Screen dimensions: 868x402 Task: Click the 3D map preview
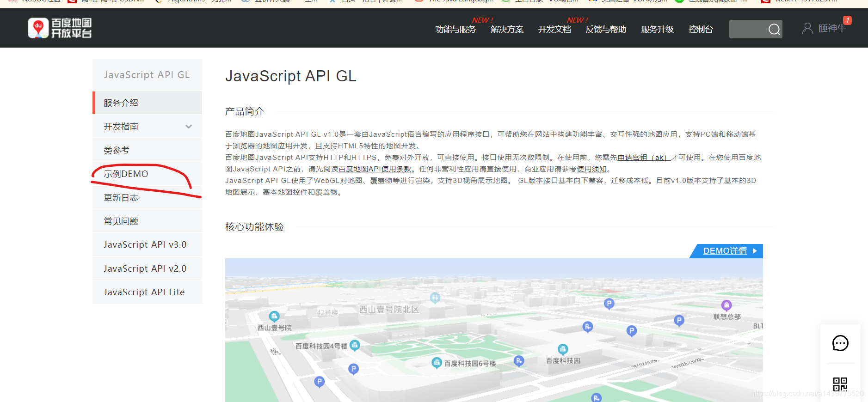coord(494,330)
